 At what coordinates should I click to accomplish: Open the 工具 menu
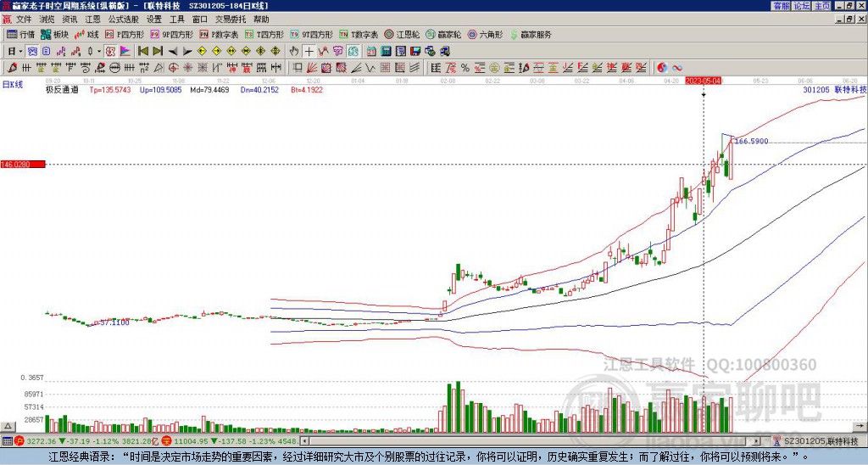click(x=176, y=20)
